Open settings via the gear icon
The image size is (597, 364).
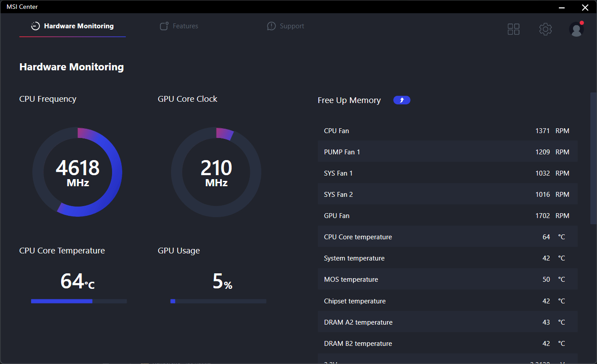[x=545, y=29]
